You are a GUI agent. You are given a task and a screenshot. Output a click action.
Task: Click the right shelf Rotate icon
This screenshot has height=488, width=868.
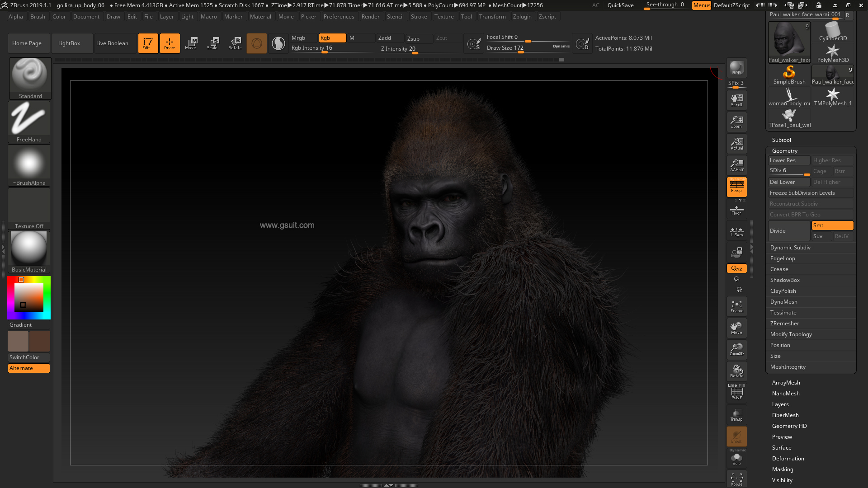click(736, 371)
